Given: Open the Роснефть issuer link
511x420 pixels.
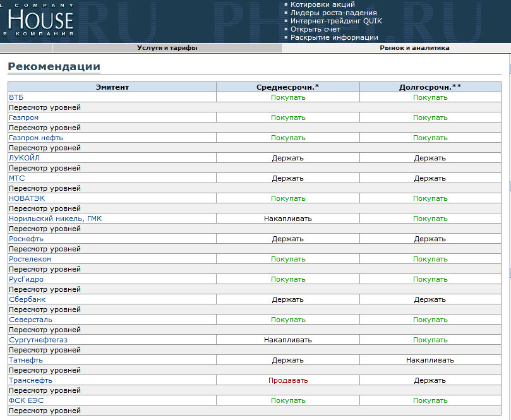Looking at the screenshot, I should (26, 239).
